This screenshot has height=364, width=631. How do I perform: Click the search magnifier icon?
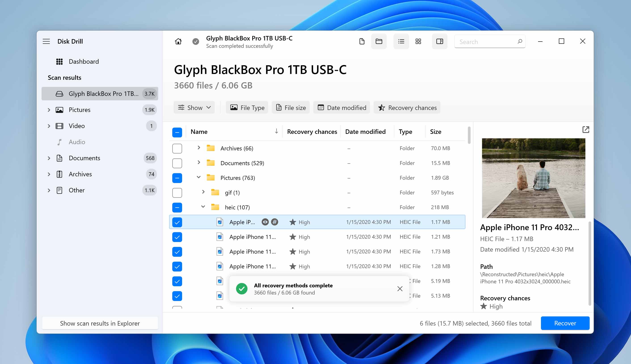pos(520,42)
